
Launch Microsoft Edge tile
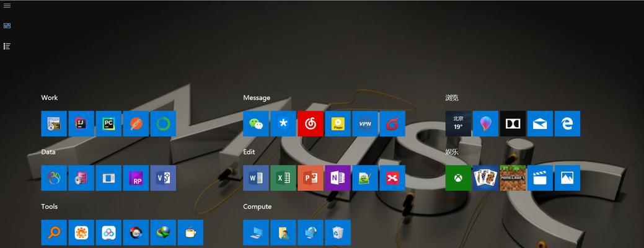pyautogui.click(x=568, y=123)
